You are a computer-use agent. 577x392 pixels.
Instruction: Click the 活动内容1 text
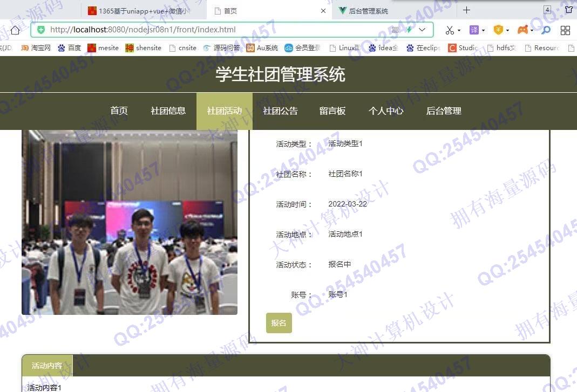[44, 388]
